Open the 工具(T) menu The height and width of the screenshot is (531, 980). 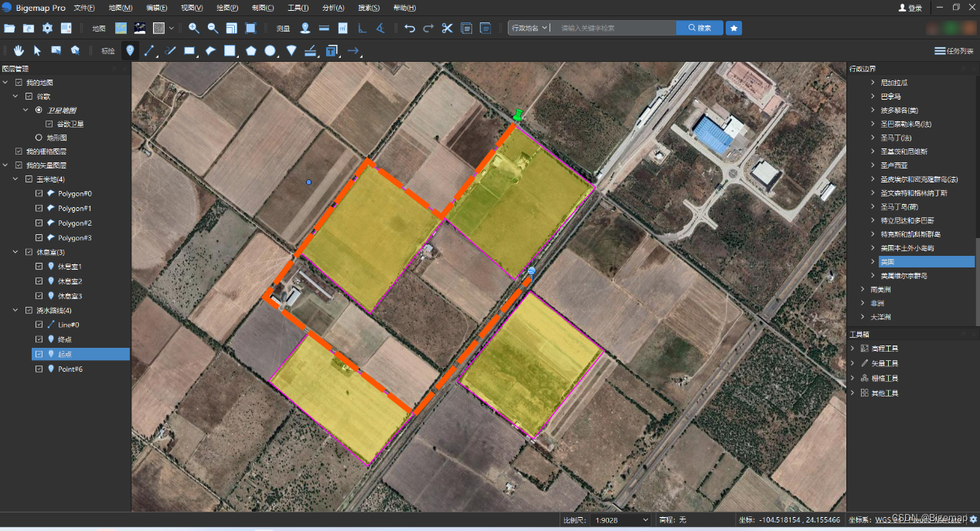(x=298, y=8)
